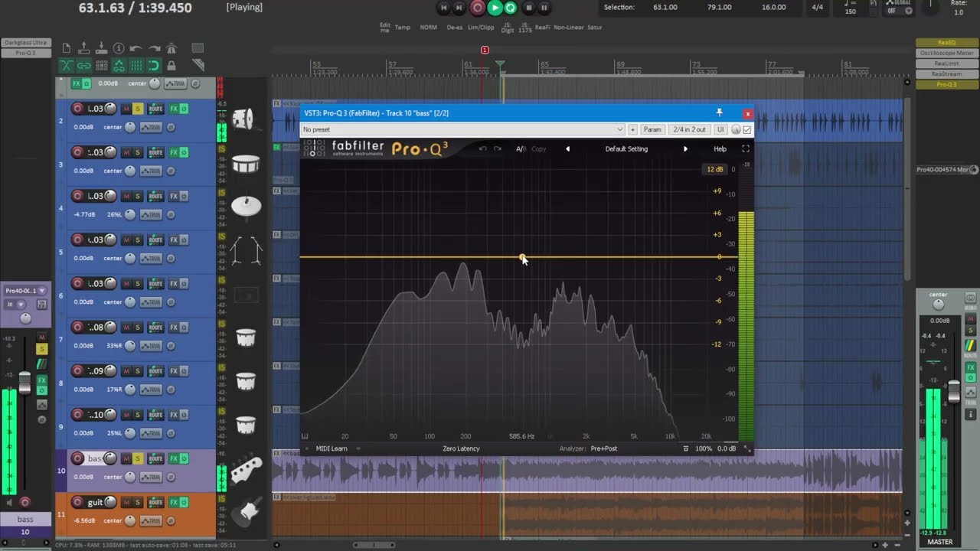Start playback with the green play button
The image size is (980, 551).
(x=495, y=8)
